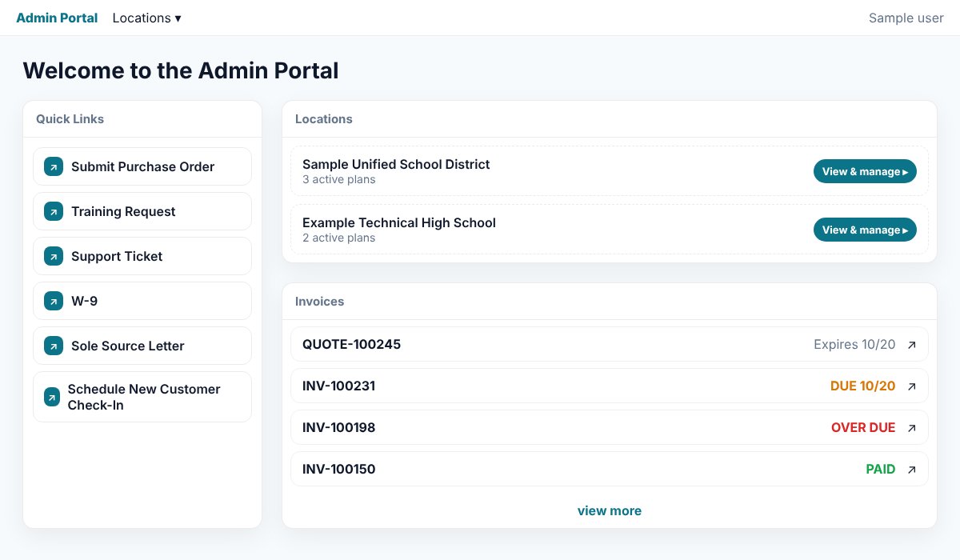Select the QUOTE-100245 invoice number

351,345
